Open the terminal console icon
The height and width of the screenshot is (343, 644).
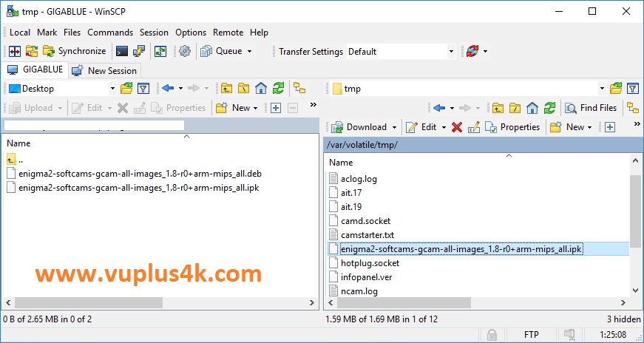121,51
